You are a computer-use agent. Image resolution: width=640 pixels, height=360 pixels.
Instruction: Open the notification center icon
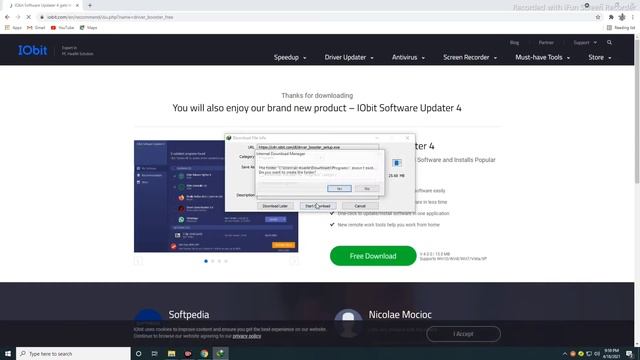[x=630, y=353]
